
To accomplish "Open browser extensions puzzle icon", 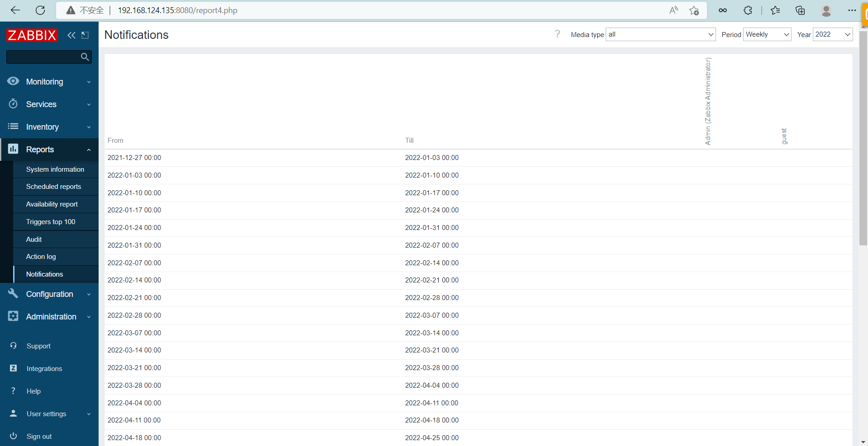I will pos(748,10).
